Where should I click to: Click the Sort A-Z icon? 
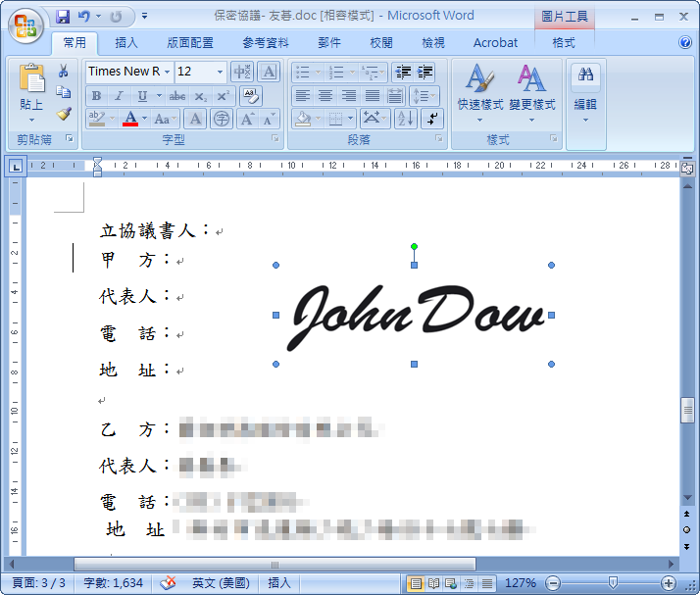[405, 119]
